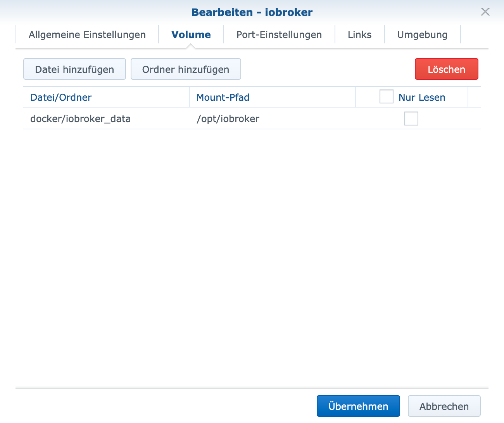Click the Datei hinzufügen button
The image size is (504, 423).
pyautogui.click(x=74, y=69)
